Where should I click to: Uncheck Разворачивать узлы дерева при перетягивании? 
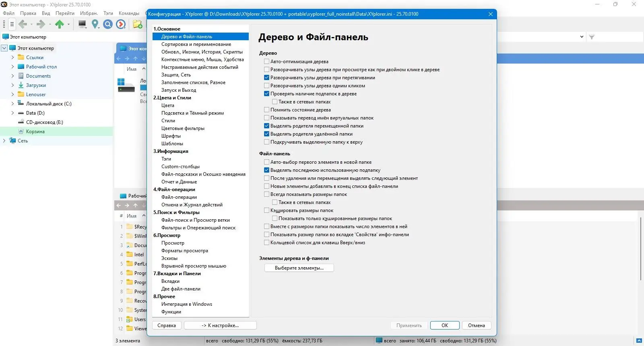tap(266, 78)
